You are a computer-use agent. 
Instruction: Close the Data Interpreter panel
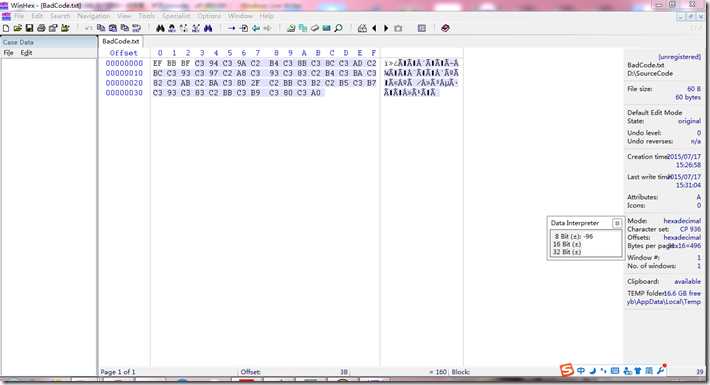[x=617, y=223]
